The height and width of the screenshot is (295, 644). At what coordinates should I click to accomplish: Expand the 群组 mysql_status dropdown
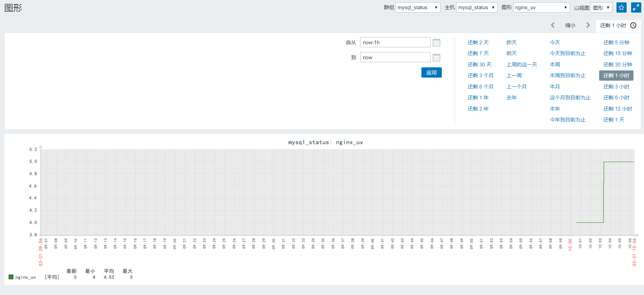[418, 7]
